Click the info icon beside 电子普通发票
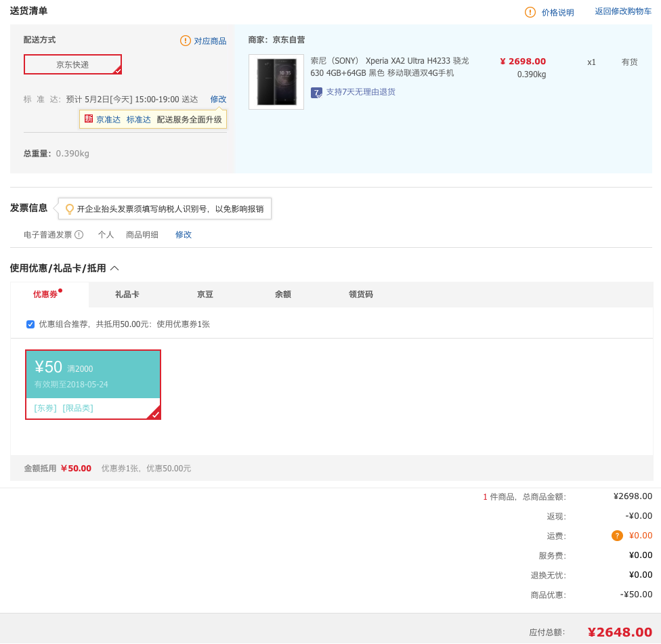The width and height of the screenshot is (661, 644). pyautogui.click(x=79, y=235)
